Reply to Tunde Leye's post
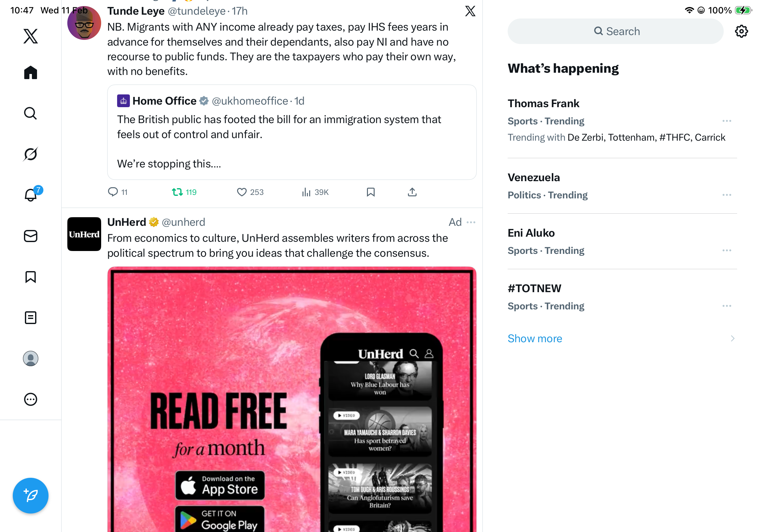This screenshot has width=762, height=532. point(118,192)
